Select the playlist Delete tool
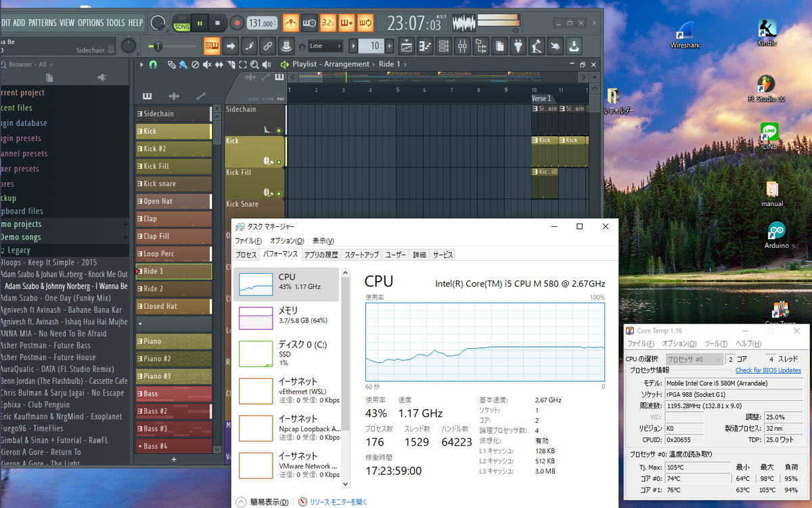The width and height of the screenshot is (812, 508). 195,64
